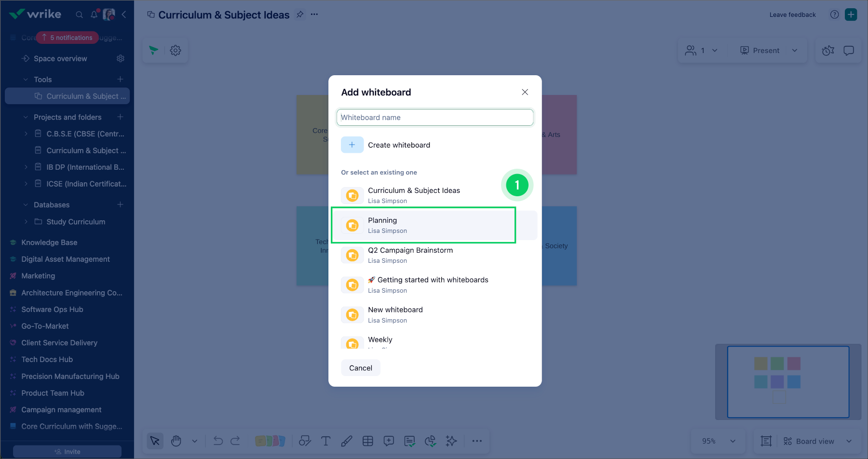
Task: Open whiteboard settings gear
Action: (176, 50)
